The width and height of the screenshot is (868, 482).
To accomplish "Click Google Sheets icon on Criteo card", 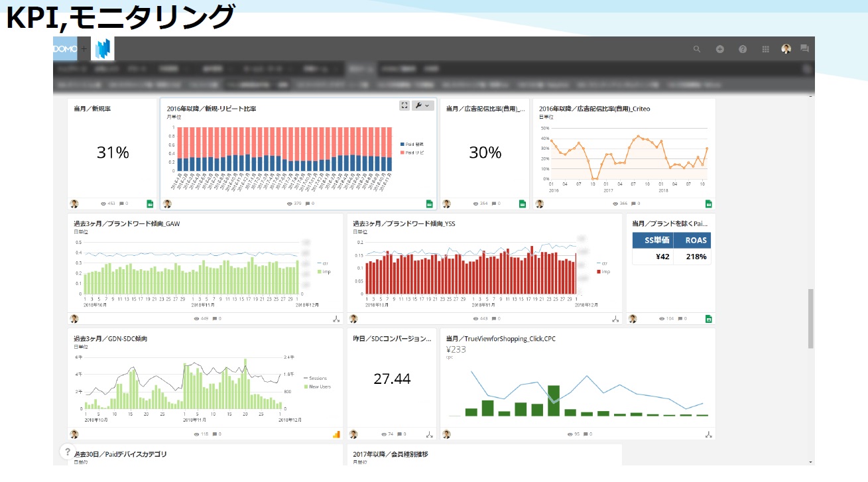I will click(708, 204).
